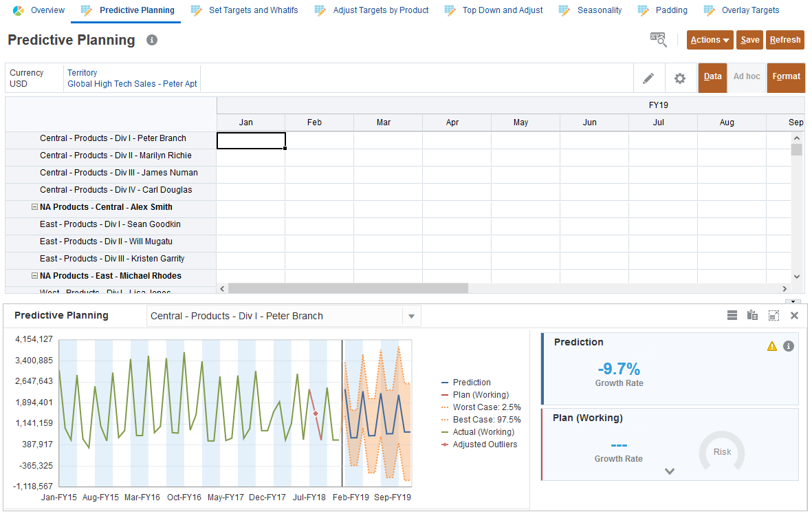Click the grid vertical scroll up arrow
Screen dimensions: 812x514
click(796, 138)
